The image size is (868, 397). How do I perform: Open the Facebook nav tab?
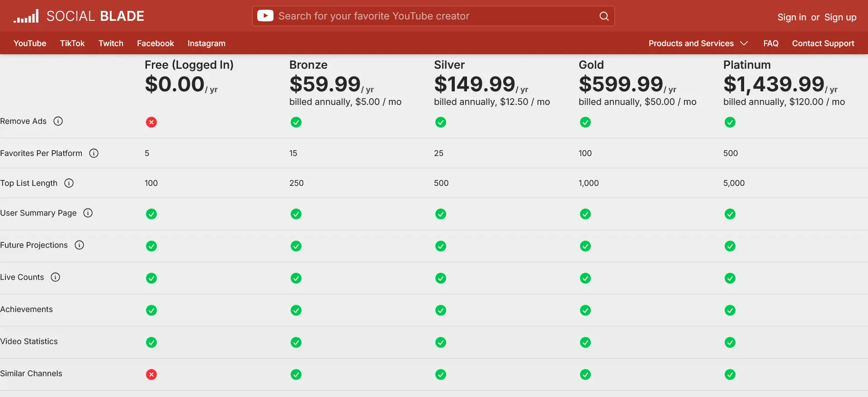coord(156,43)
